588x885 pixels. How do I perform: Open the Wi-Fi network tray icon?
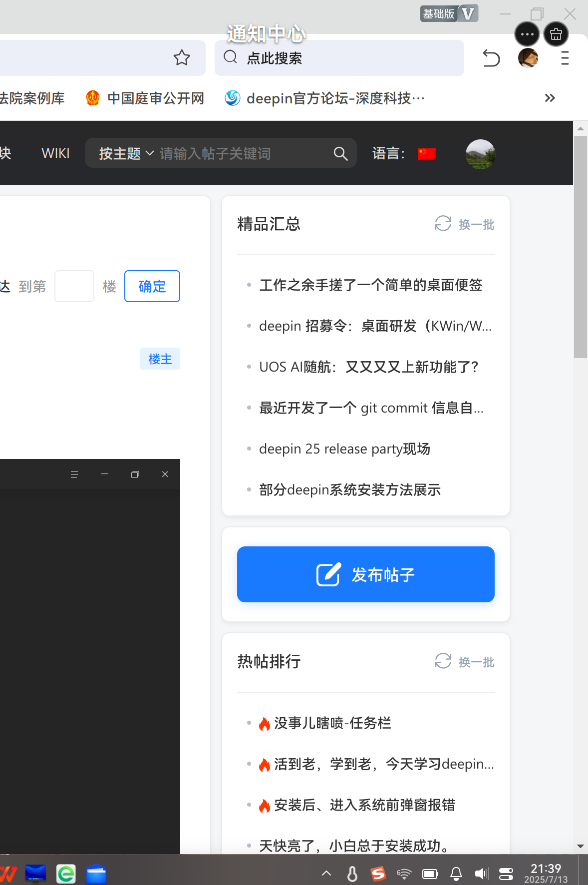tap(404, 874)
